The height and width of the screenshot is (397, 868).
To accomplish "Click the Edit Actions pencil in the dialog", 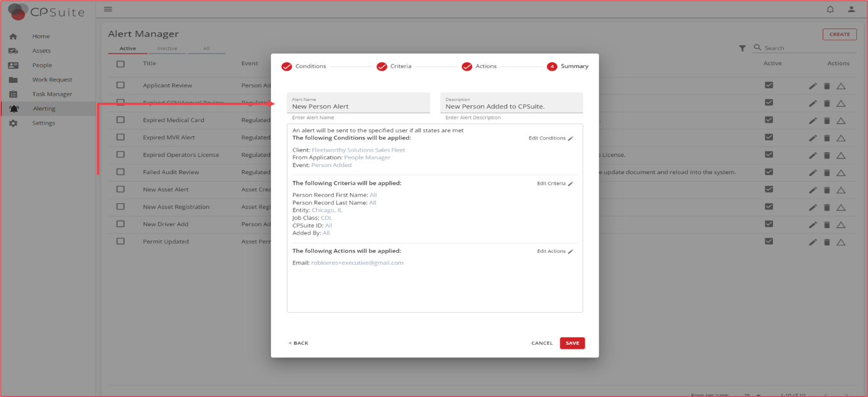I will pyautogui.click(x=570, y=251).
